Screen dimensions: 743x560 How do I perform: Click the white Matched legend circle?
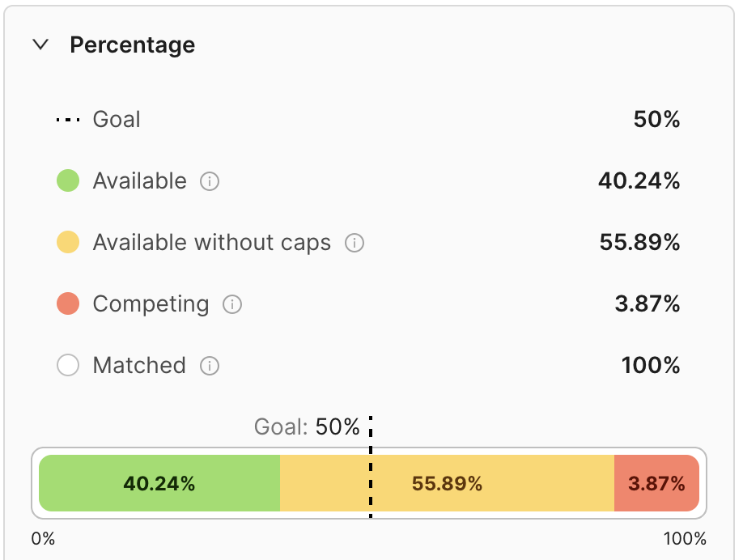[68, 366]
